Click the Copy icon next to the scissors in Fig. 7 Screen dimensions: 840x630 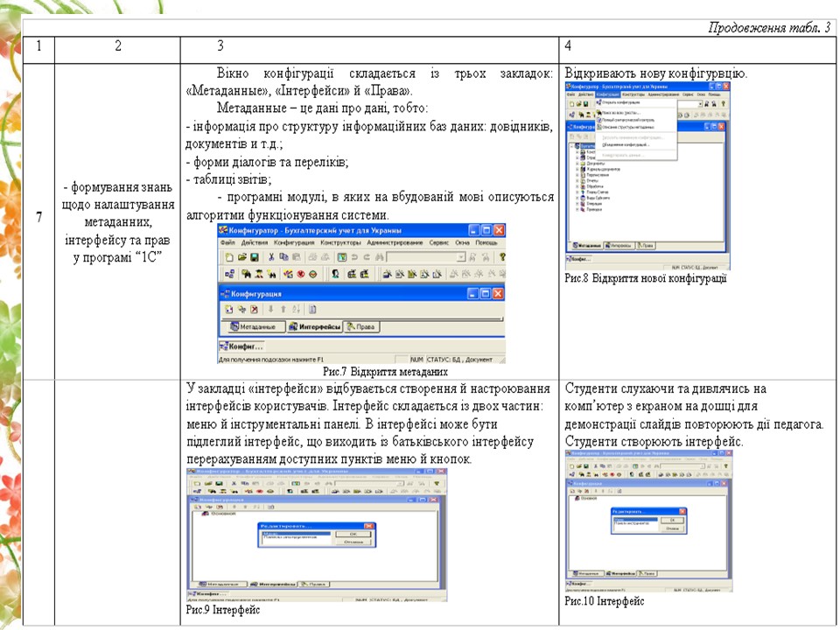[x=284, y=257]
